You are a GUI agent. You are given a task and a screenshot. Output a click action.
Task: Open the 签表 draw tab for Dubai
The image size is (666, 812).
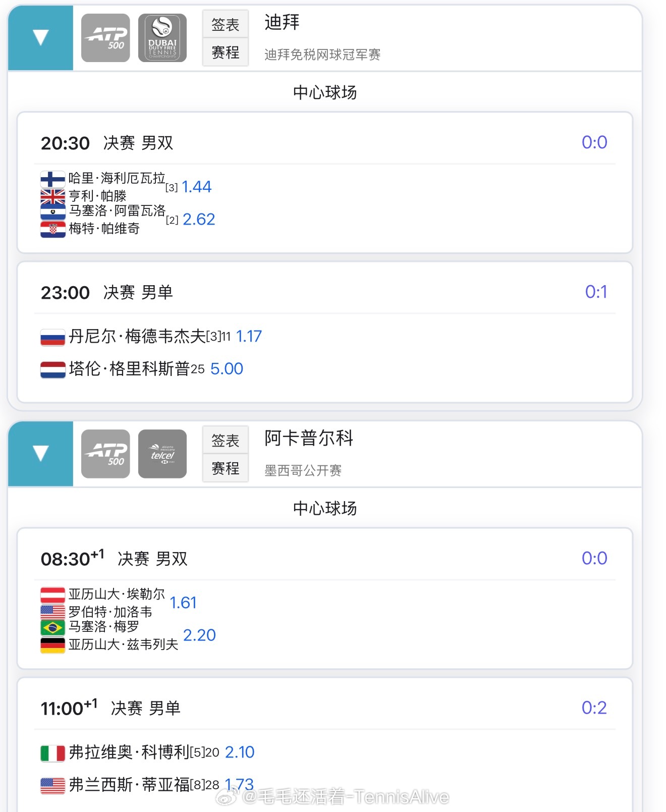point(226,24)
